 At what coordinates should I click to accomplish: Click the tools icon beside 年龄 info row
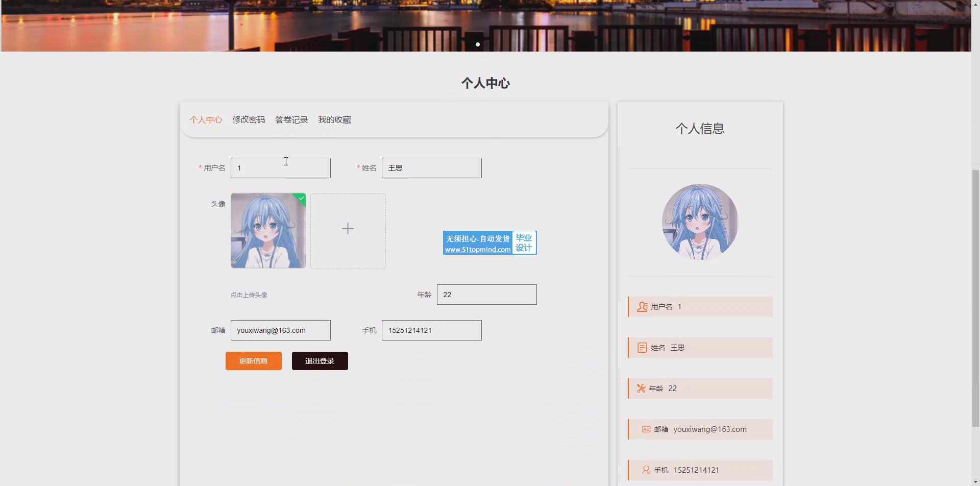(641, 388)
